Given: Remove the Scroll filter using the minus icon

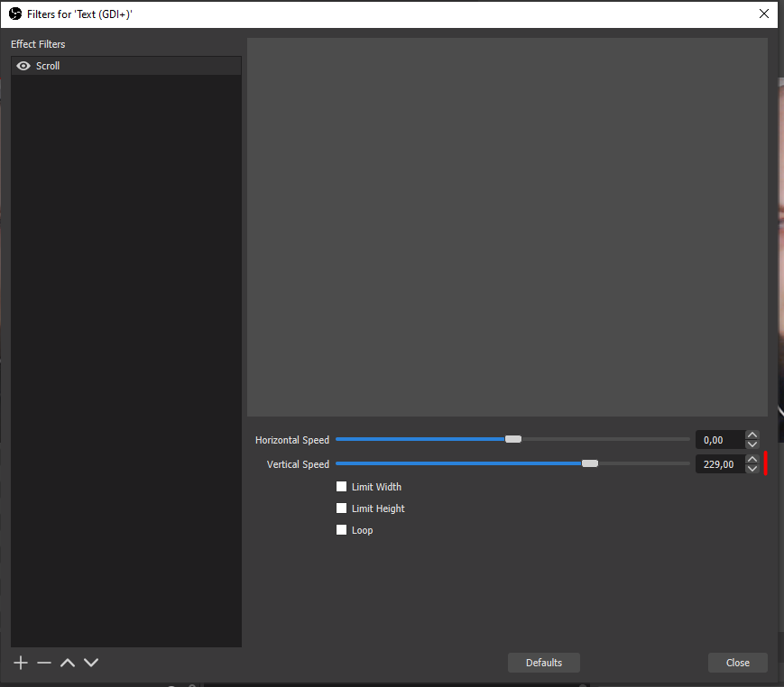Looking at the screenshot, I should point(43,662).
